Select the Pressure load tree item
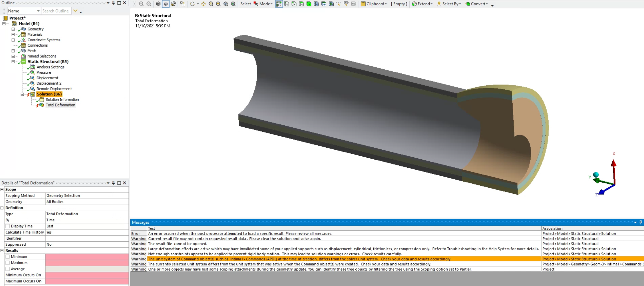Screen dimensions: 644x286 [x=44, y=73]
